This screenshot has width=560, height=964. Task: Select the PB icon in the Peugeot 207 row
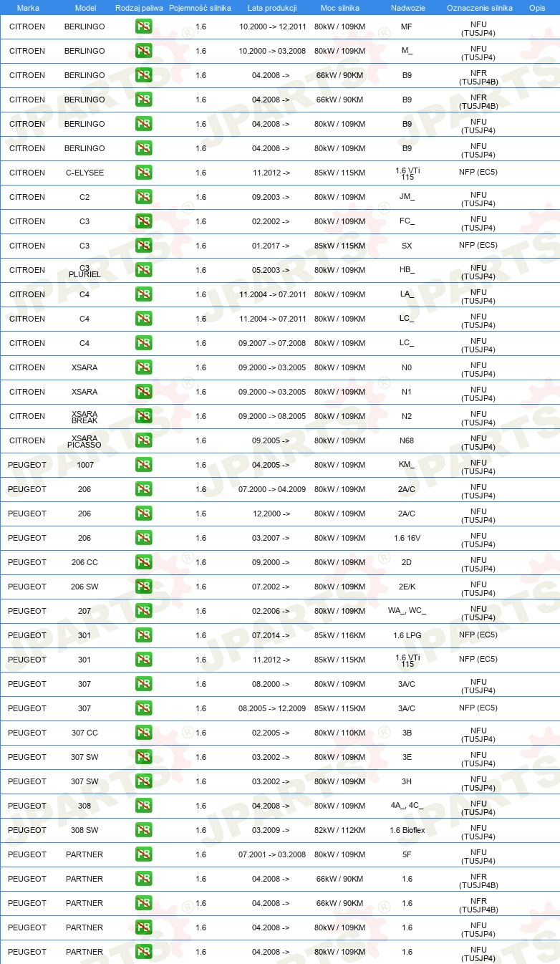click(143, 611)
